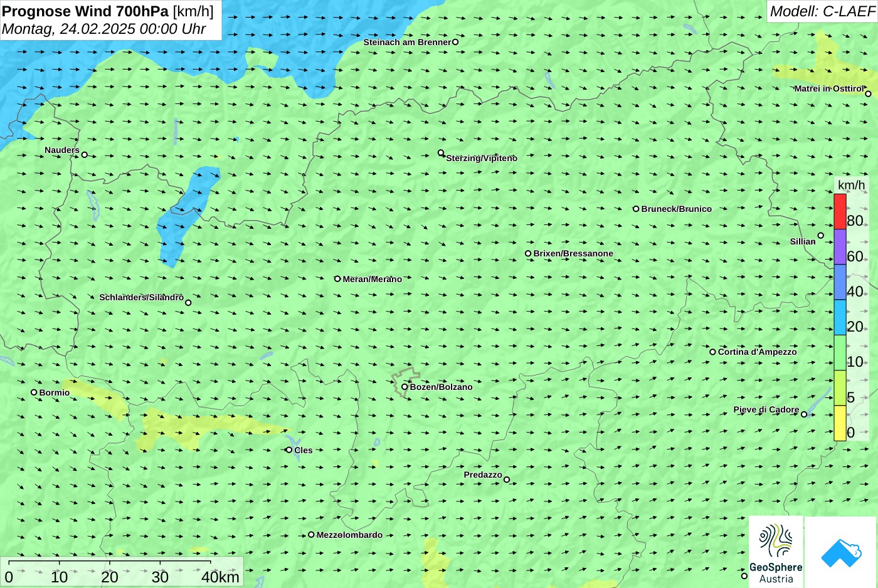The height and width of the screenshot is (588, 878).
Task: Click the 'Bruneck/Brunico' label text
Action: pos(677,209)
